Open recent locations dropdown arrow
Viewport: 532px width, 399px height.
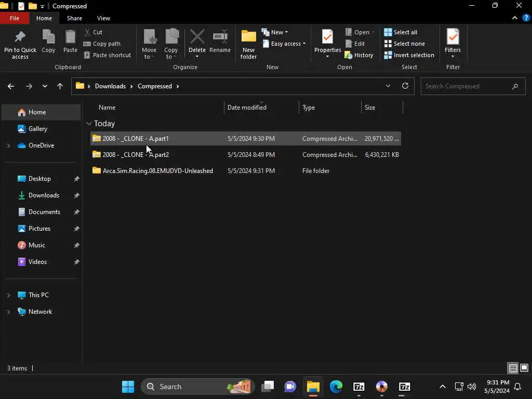click(x=45, y=86)
